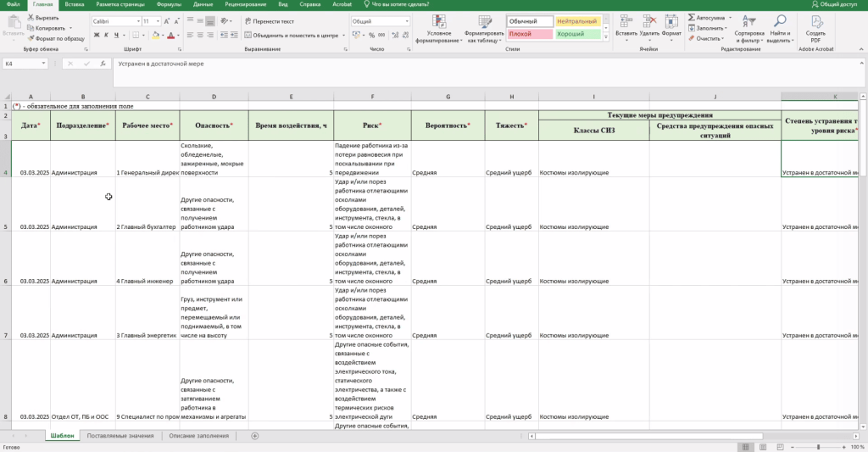The image size is (868, 452).
Task: Center cell text horizontally
Action: (x=200, y=35)
